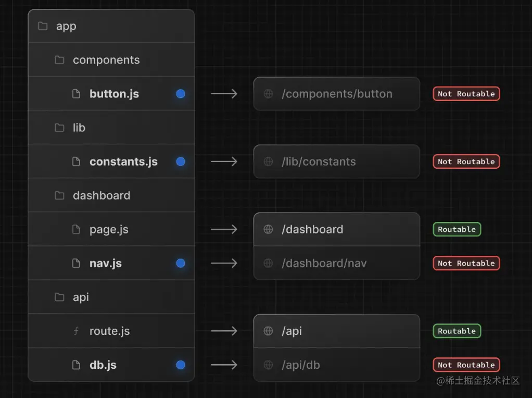Click the /api URL text
Image resolution: width=532 pixels, height=398 pixels.
[x=292, y=331]
